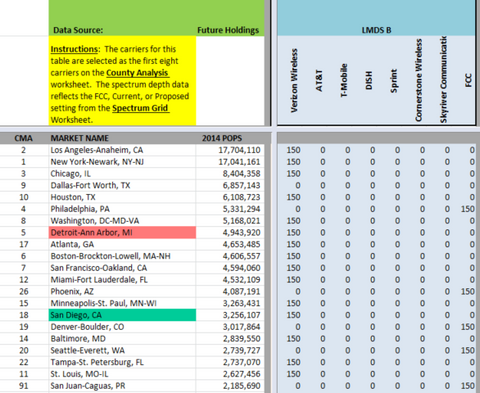Open the Spectrum Grid worksheet link

(x=140, y=108)
